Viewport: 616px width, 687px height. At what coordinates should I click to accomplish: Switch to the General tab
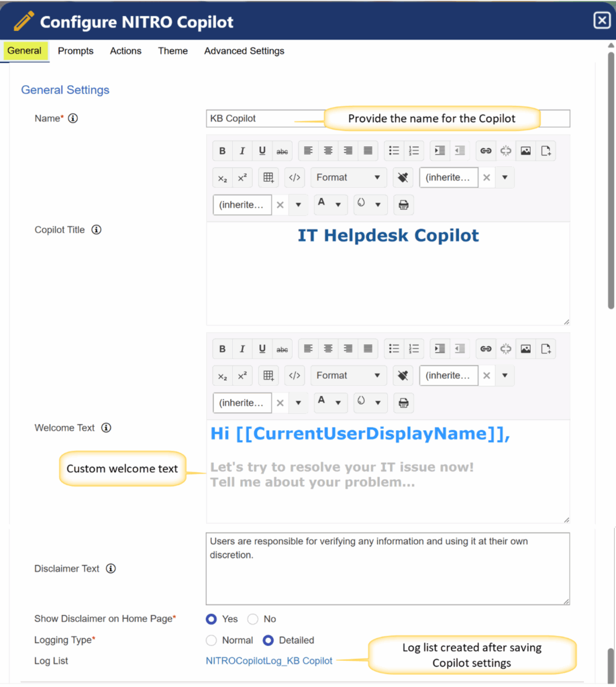(25, 51)
